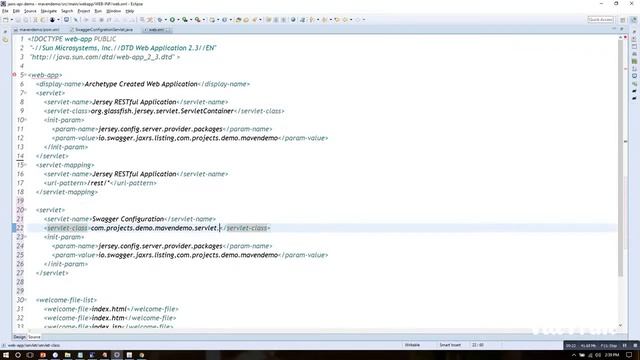The height and width of the screenshot is (360, 640).
Task: Open the Navigate menu
Action: (49, 11)
